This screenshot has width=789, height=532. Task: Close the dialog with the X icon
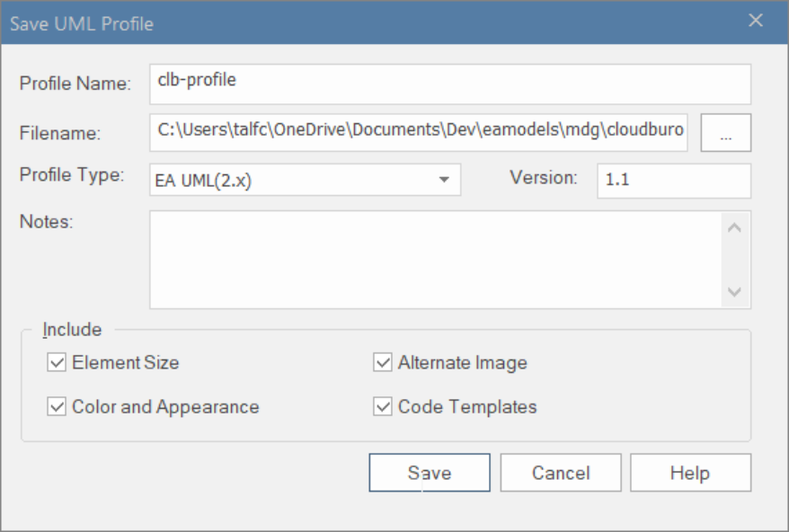(756, 22)
